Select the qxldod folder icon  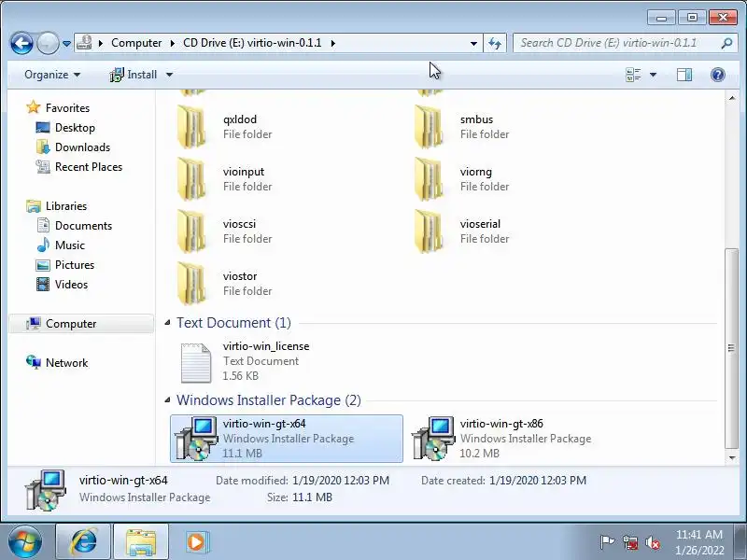pos(192,127)
